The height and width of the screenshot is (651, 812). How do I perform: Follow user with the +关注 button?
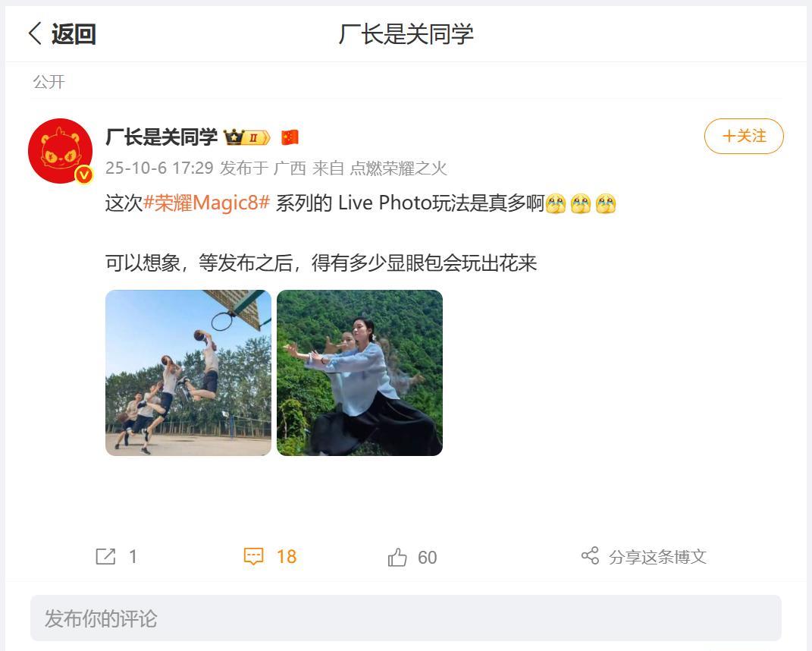(x=744, y=137)
